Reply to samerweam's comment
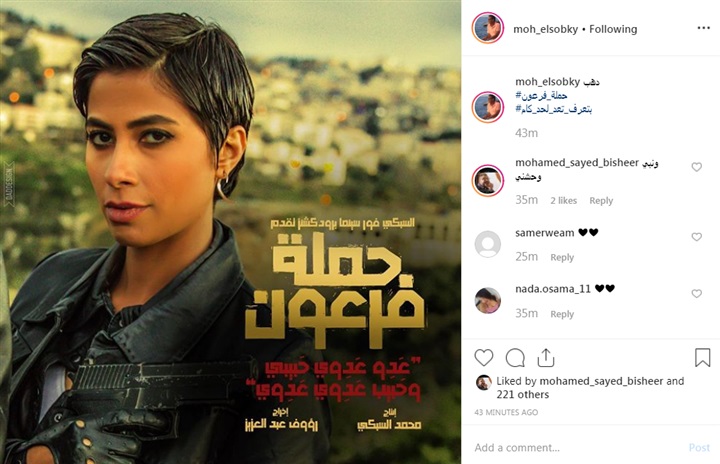Viewport: 720px width, 464px height. 562,257
